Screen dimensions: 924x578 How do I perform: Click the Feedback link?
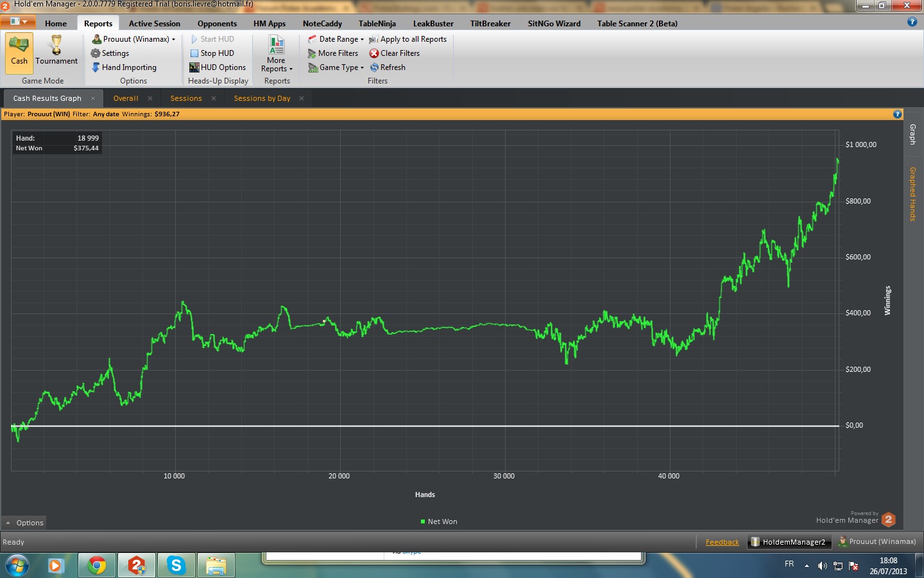pos(723,542)
